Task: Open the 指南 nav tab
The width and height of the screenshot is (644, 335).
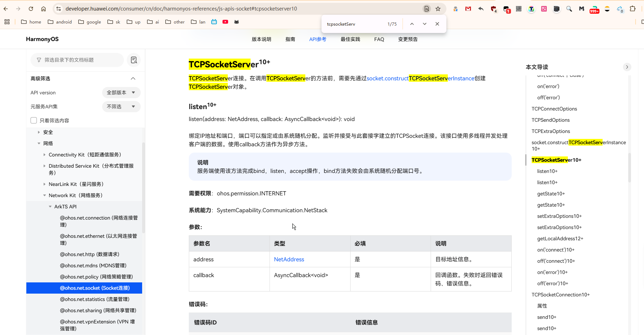Action: pyautogui.click(x=290, y=39)
